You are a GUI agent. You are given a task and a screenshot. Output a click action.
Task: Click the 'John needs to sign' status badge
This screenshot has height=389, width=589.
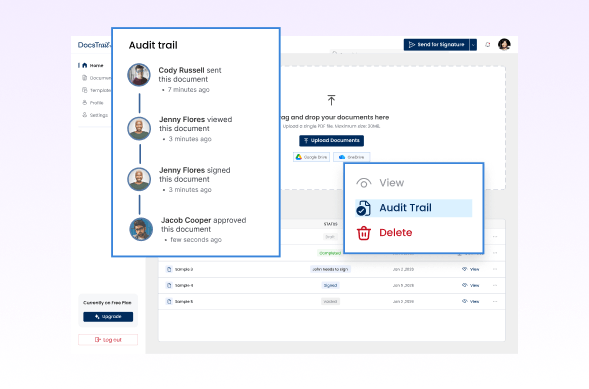330,269
